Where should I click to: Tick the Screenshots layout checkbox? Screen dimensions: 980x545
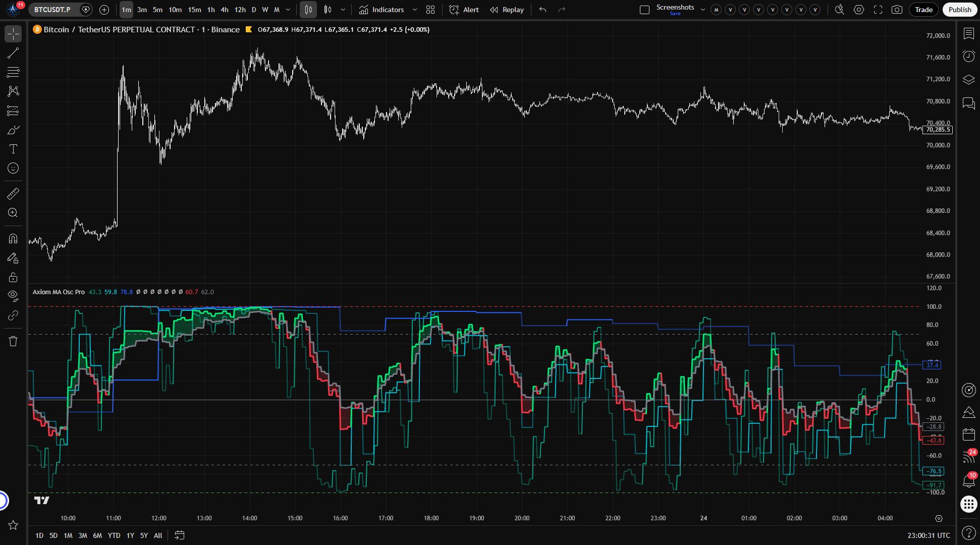pyautogui.click(x=644, y=10)
